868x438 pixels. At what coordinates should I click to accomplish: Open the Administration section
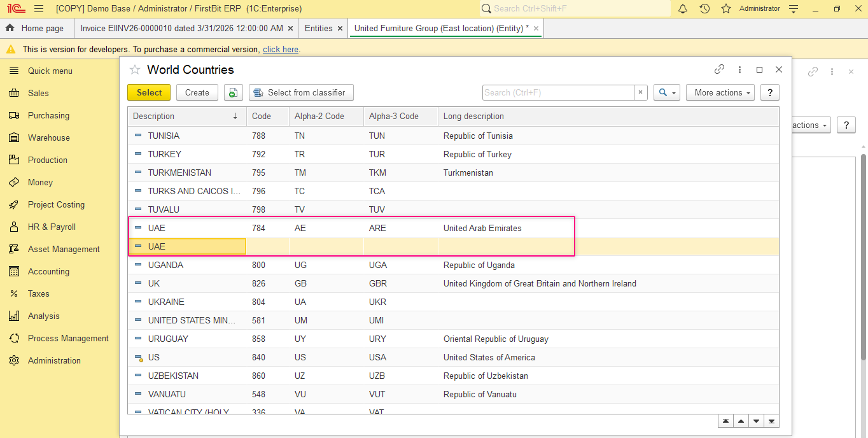point(54,360)
